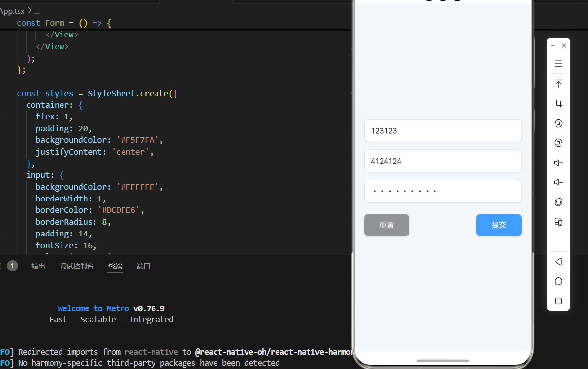The image size is (588, 369).
Task: Click the App.tsx breadcrumb item
Action: pyautogui.click(x=12, y=11)
